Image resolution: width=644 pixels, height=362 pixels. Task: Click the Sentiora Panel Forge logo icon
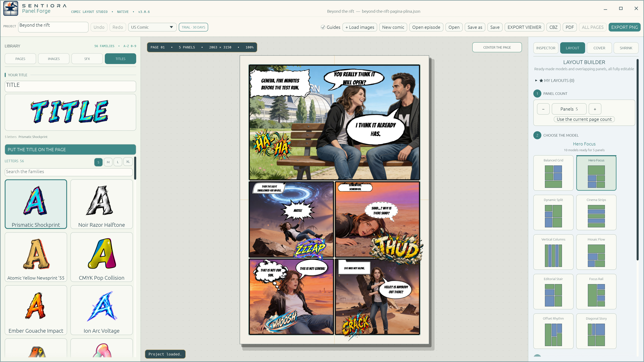click(11, 9)
